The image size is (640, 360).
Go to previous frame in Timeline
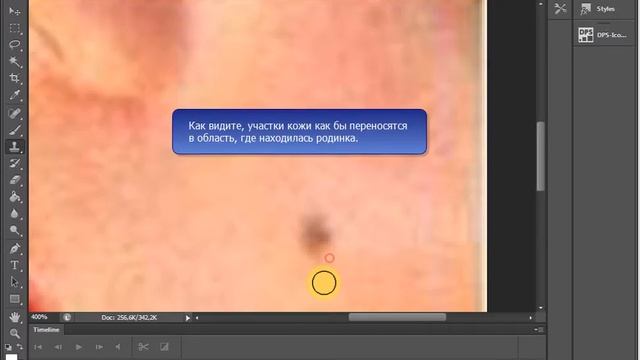(58, 347)
